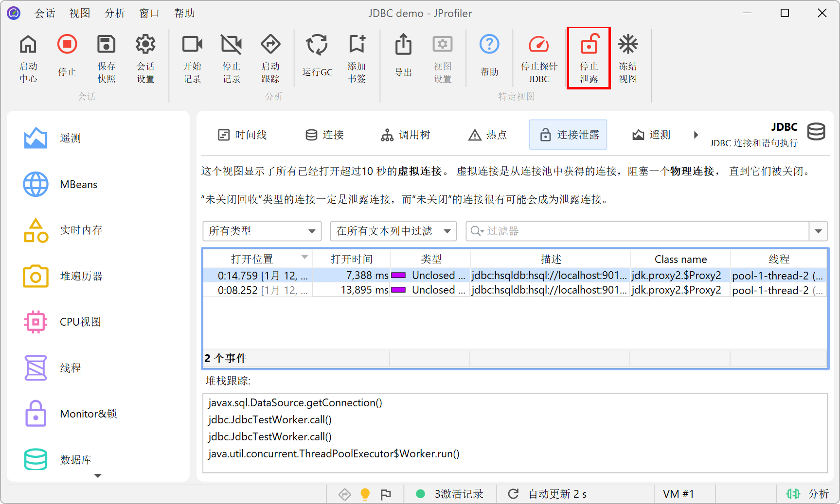Sort by Description (描述) column header

point(551,259)
